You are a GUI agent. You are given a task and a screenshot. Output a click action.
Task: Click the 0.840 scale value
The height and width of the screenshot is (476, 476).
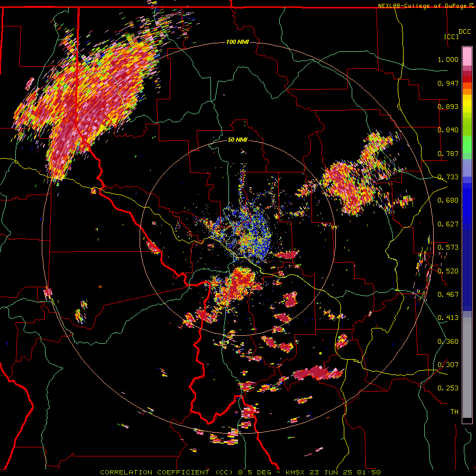coord(448,130)
